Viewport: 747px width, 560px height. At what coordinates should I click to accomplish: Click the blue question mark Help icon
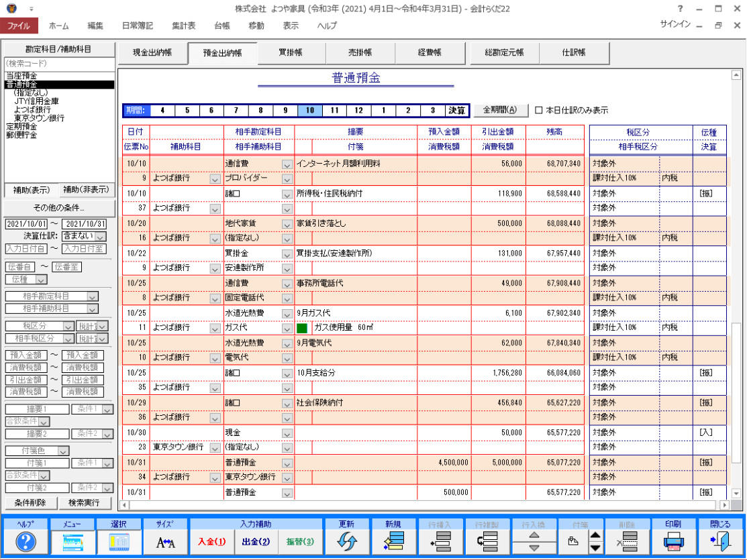coord(24,542)
